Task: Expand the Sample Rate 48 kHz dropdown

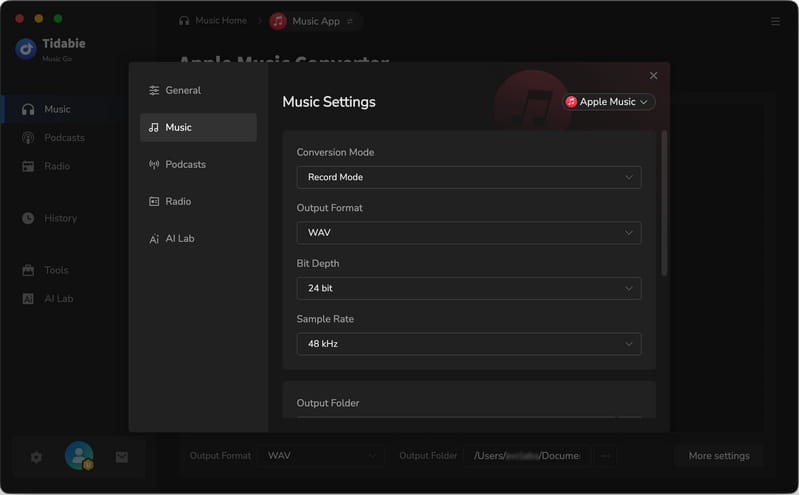Action: point(468,344)
